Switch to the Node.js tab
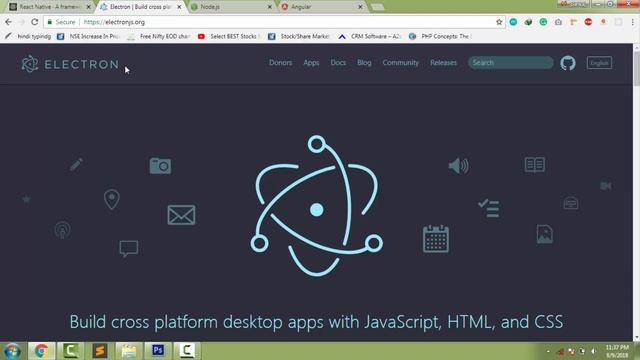This screenshot has width=640, height=360. click(231, 7)
